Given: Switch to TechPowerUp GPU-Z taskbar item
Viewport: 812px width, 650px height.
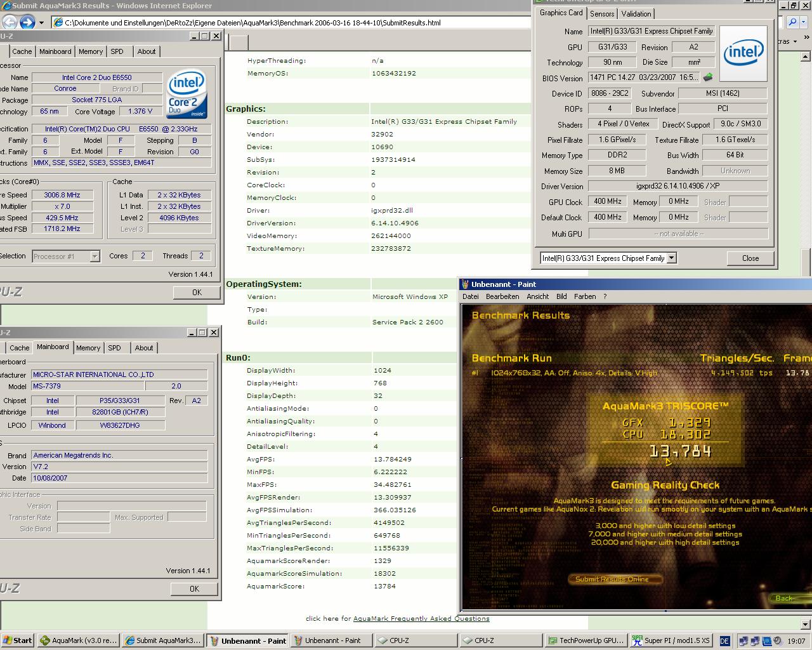Looking at the screenshot, I should [x=586, y=640].
